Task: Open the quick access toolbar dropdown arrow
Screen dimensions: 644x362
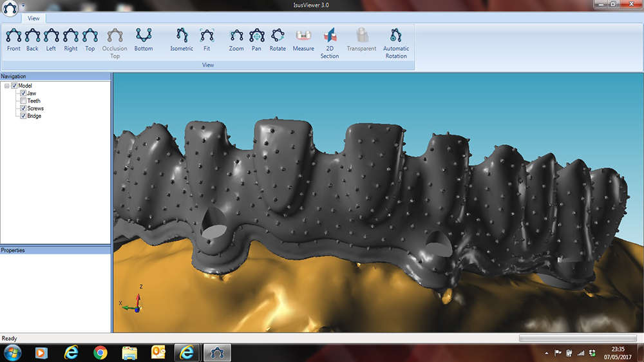Action: 23,5
